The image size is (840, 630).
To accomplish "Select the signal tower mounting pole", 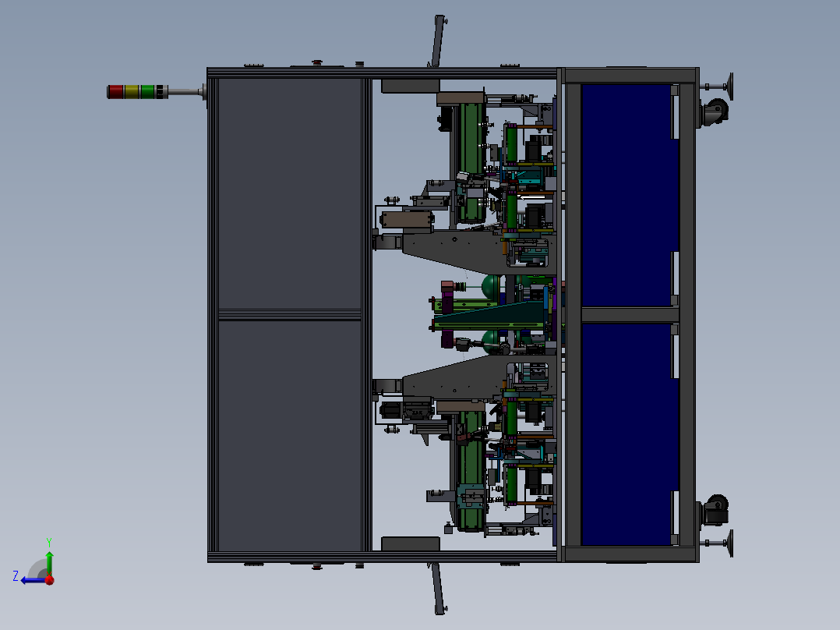I will coord(185,92).
